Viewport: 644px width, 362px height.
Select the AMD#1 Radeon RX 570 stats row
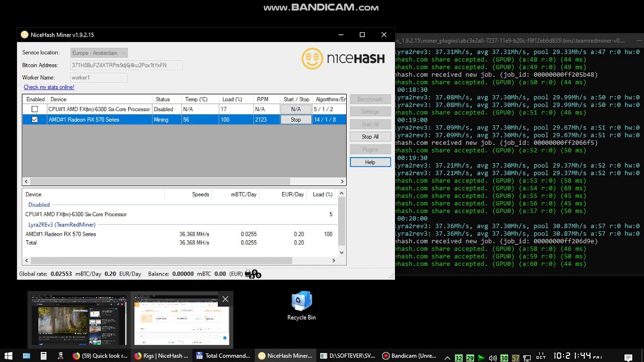click(180, 234)
